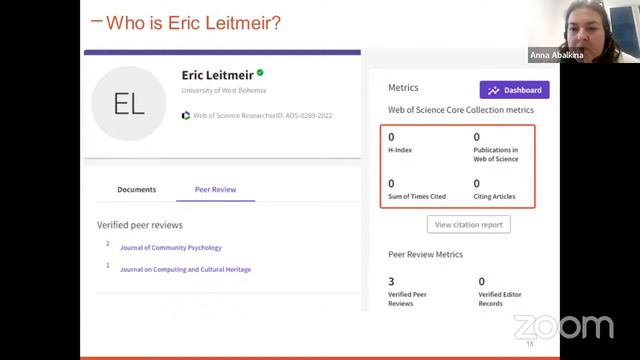The width and height of the screenshot is (640, 360).
Task: Click the EL avatar circle
Action: click(129, 104)
